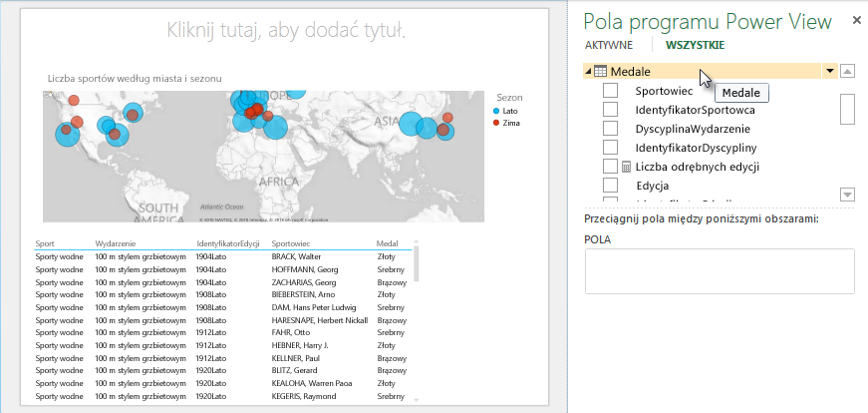Select the cell 'HOFFMANN, Georg'
Viewport: 868px width, 413px height.
click(305, 269)
